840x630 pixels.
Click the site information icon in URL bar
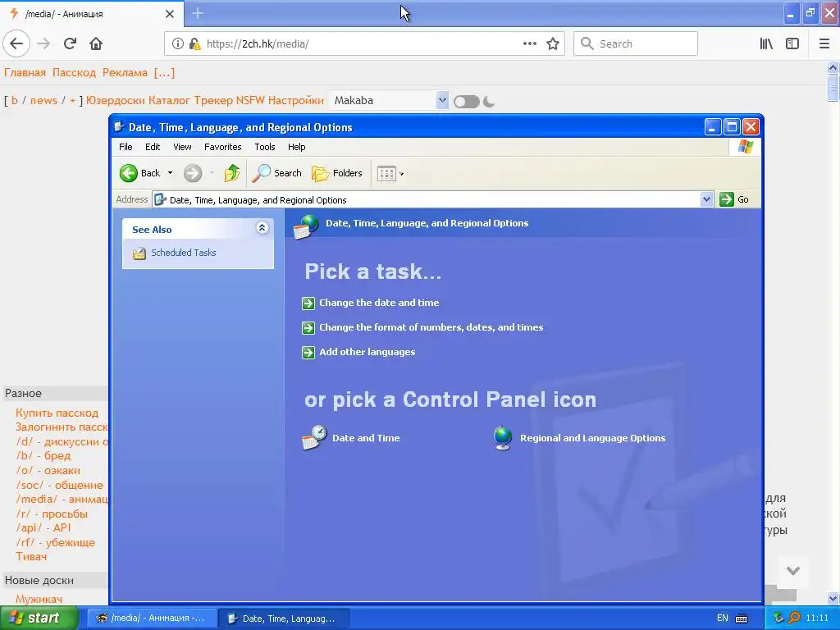pos(177,43)
